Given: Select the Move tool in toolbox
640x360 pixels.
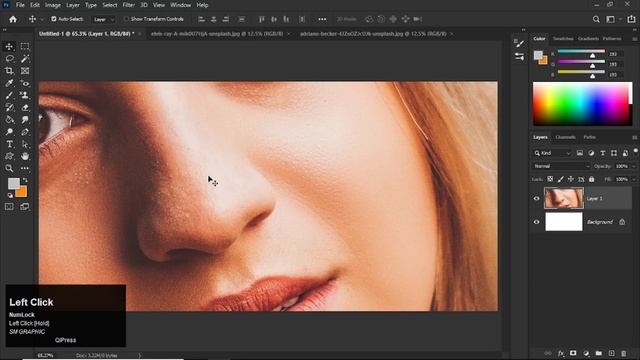Looking at the screenshot, I should [9, 47].
